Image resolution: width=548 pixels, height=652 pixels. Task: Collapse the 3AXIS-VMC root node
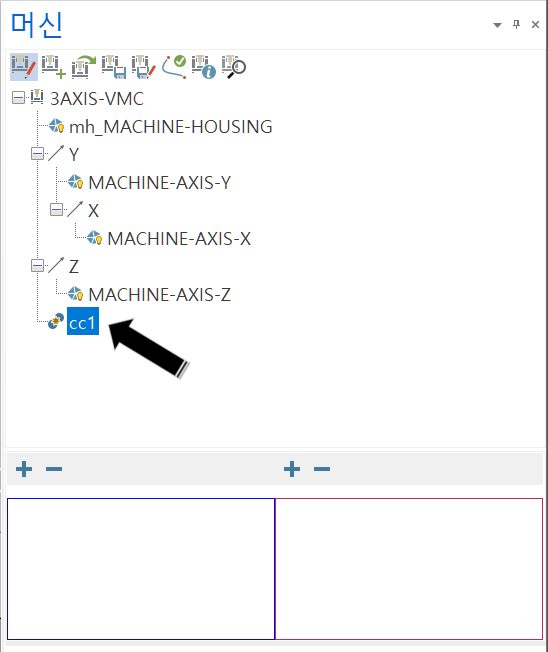(x=18, y=98)
